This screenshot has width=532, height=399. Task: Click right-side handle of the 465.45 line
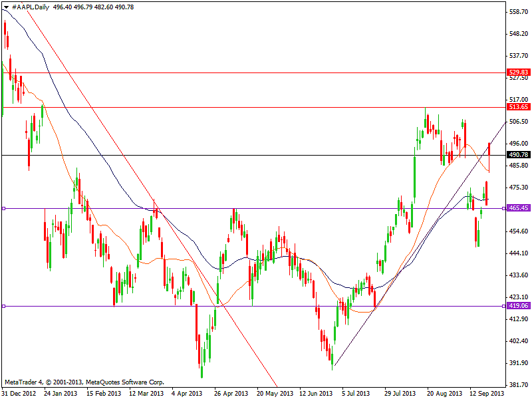pos(503,208)
